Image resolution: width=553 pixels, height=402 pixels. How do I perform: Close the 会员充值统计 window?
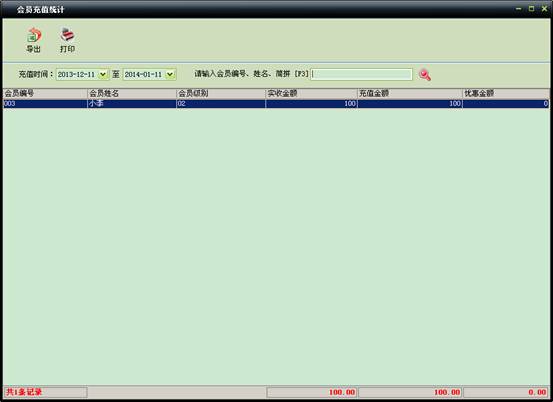pos(544,9)
